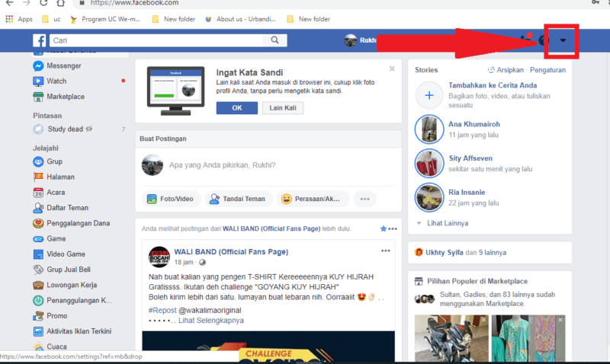Click the Foto/Video button
610x364 pixels.
171,199
